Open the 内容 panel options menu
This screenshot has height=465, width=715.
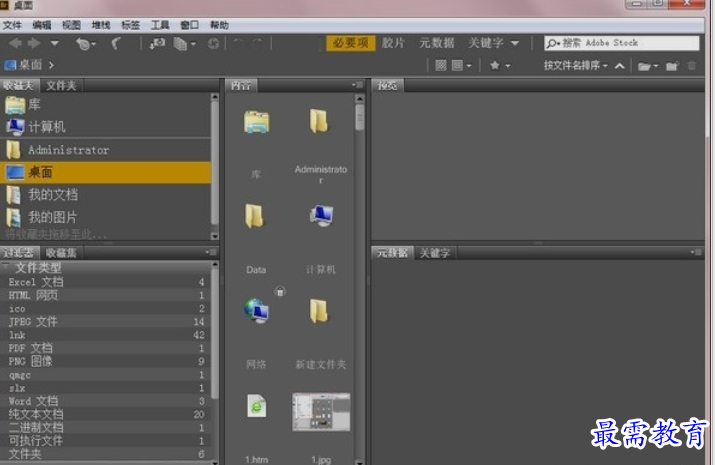click(357, 85)
